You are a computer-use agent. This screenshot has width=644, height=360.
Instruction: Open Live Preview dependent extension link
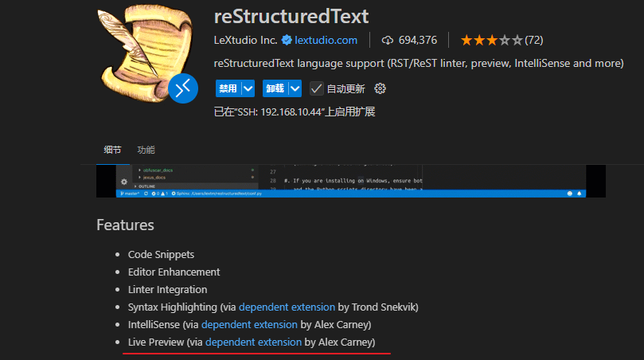253,342
